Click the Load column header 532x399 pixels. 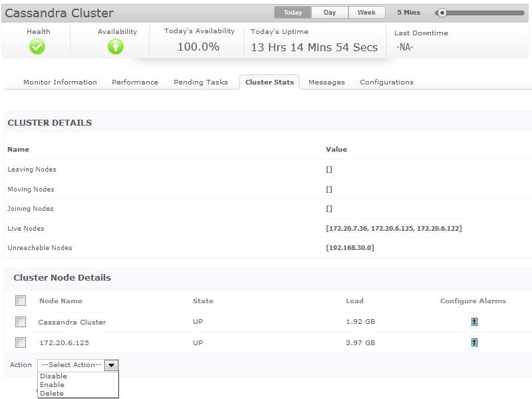coord(354,301)
